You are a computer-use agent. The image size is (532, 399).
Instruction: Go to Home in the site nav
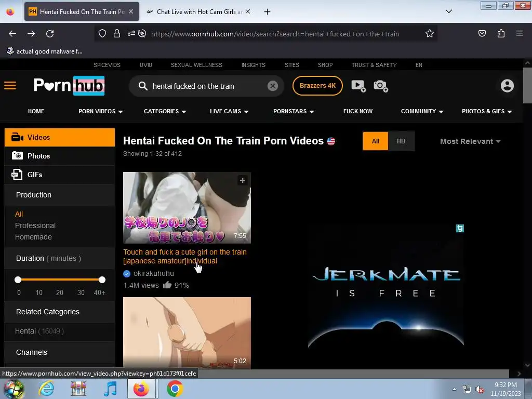(36, 111)
